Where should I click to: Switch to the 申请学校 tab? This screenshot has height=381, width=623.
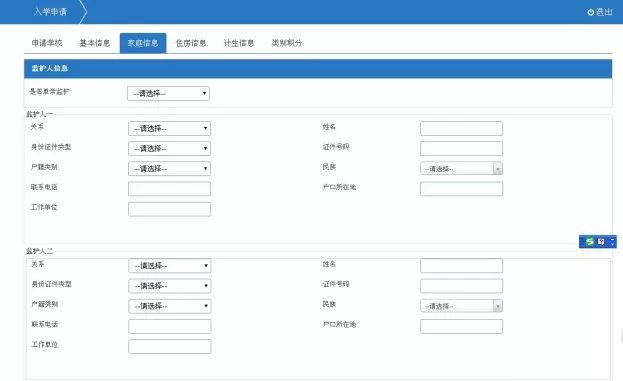[47, 43]
